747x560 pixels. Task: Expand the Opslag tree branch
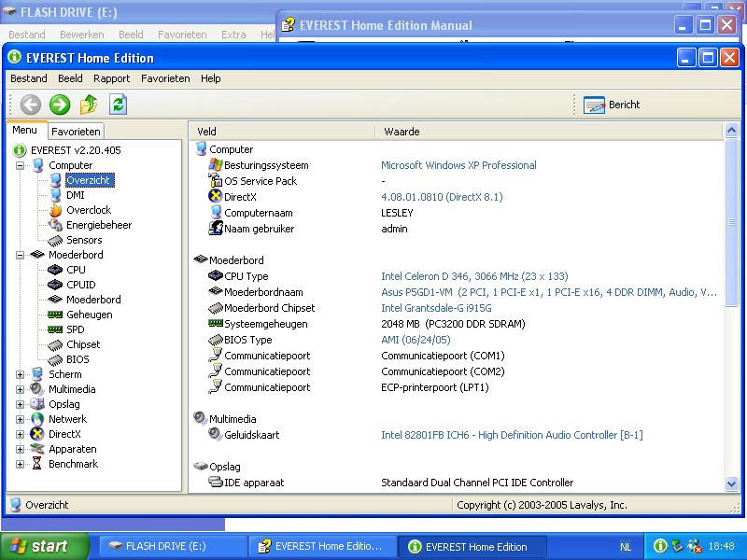point(20,405)
